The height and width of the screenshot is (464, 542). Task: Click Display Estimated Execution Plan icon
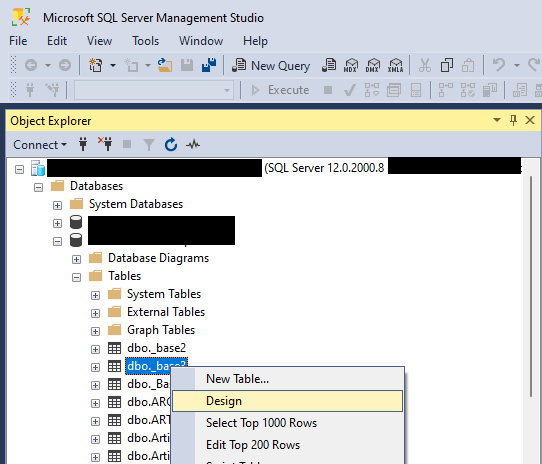372,90
